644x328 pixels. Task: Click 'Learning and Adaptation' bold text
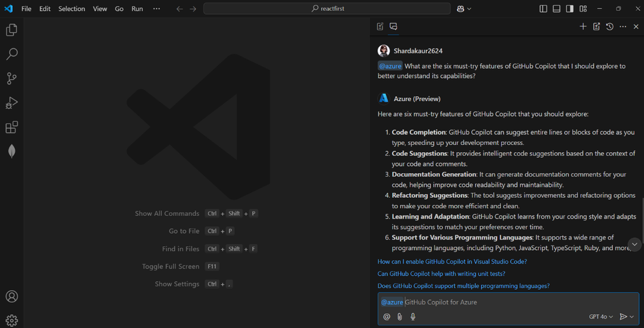click(x=431, y=217)
